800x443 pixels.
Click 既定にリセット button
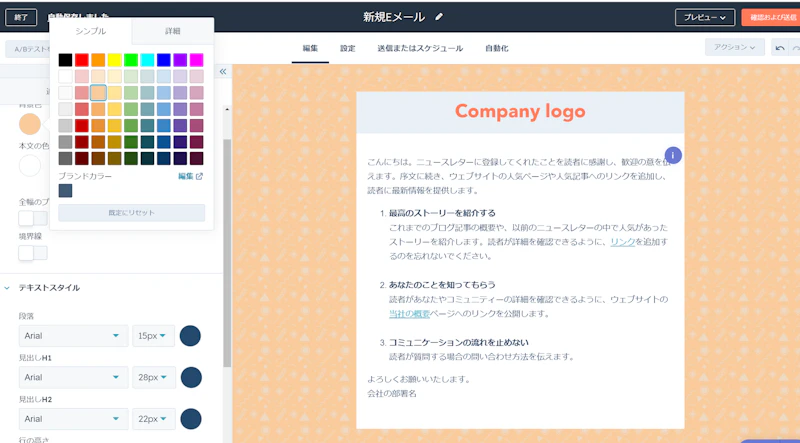(132, 213)
